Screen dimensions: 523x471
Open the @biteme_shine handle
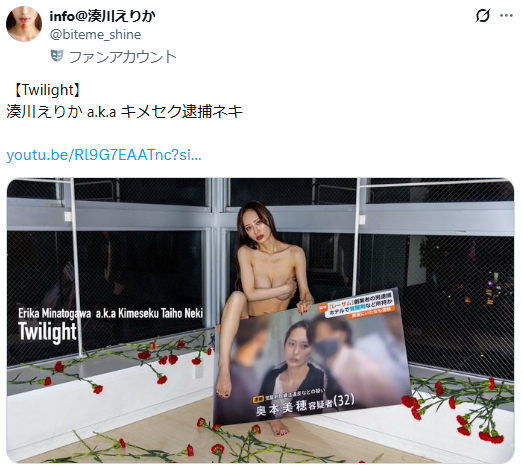point(95,34)
